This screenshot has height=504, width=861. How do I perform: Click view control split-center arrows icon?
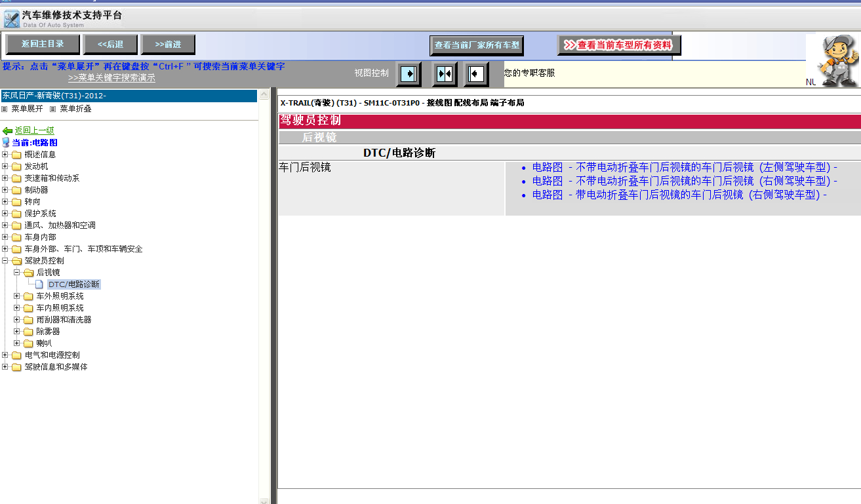[x=445, y=74]
